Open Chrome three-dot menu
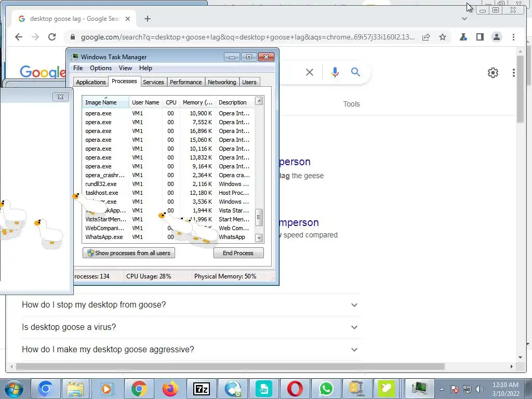Viewport: 532px width, 399px height. coord(513,37)
